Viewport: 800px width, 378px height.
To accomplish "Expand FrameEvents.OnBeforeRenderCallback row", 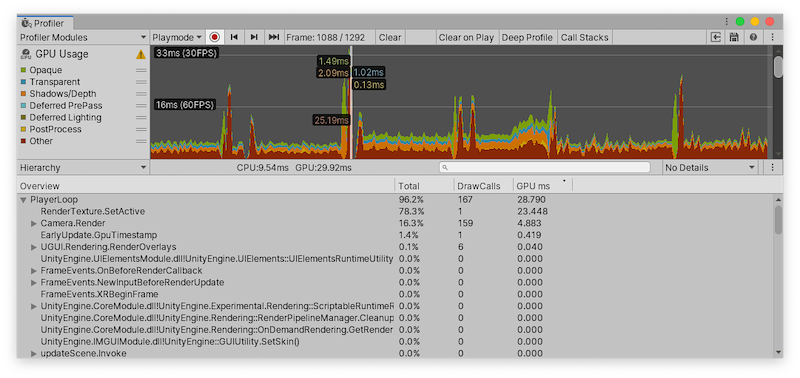I will [x=34, y=270].
